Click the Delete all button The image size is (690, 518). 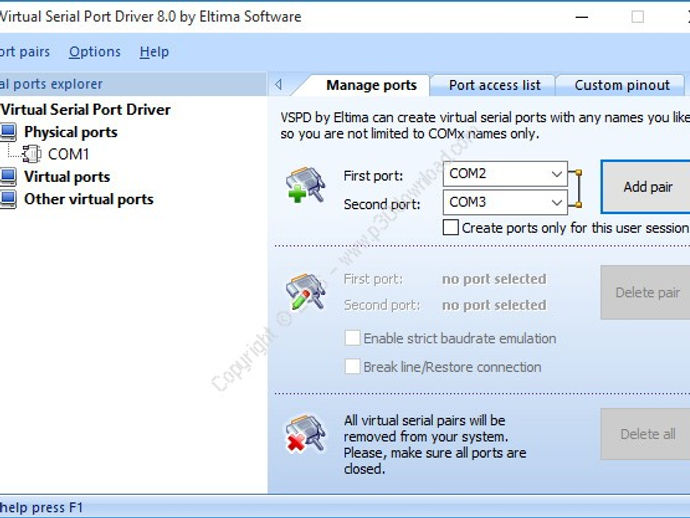tap(647, 434)
